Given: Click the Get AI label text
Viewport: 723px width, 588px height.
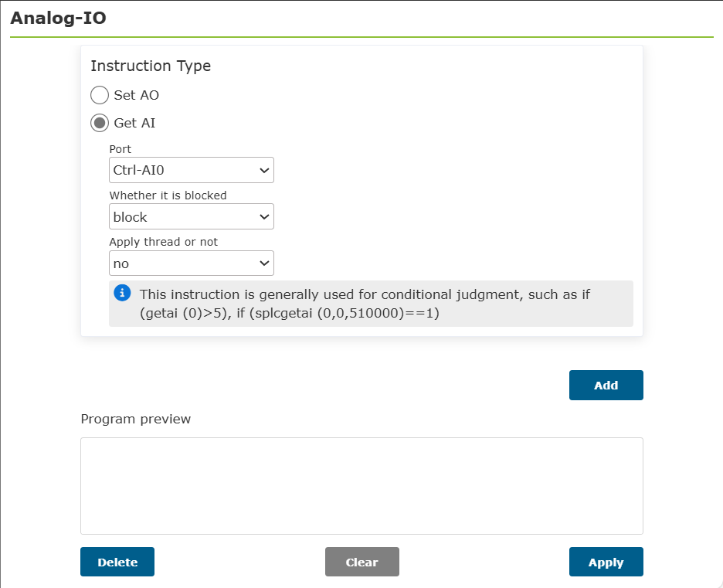Looking at the screenshot, I should click(x=134, y=123).
